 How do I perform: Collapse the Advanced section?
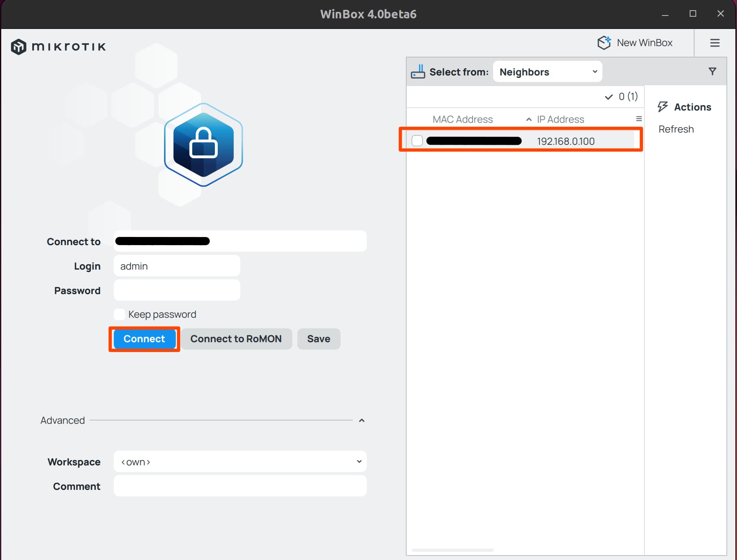tap(361, 421)
